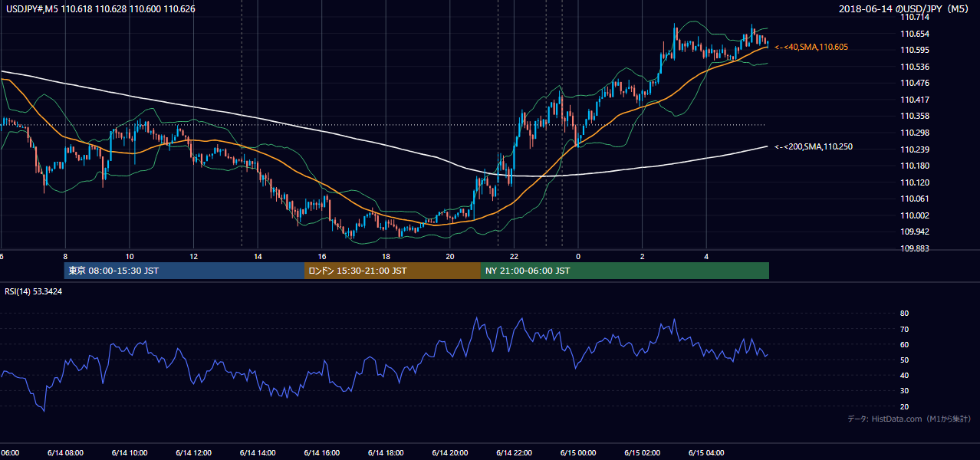Click the 40 SMA 110.605 label

click(811, 48)
